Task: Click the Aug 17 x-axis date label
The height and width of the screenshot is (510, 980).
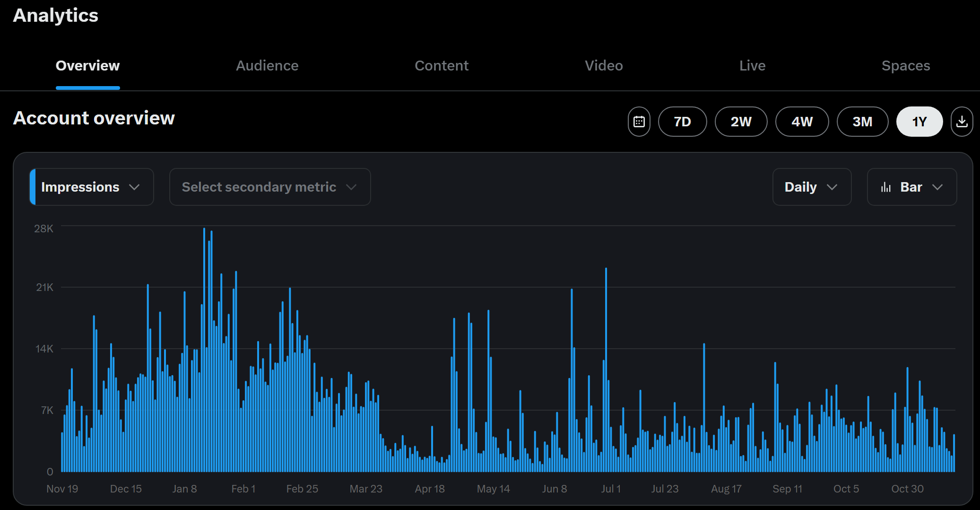Action: pos(726,489)
